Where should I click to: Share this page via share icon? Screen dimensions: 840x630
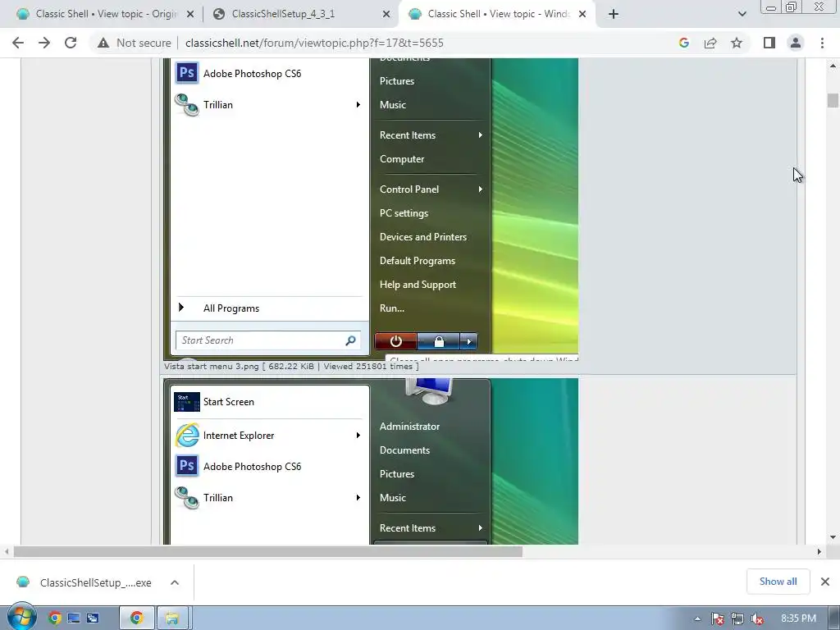coord(710,43)
